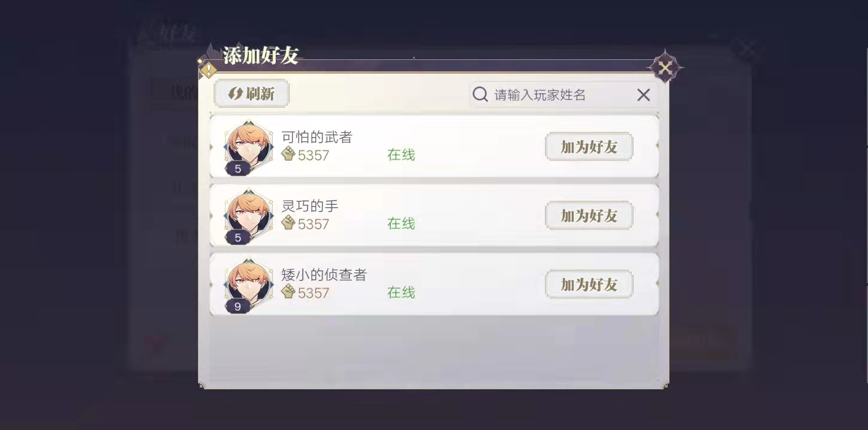Close the background 好友 window
Image resolution: width=868 pixels, height=430 pixels.
746,49
